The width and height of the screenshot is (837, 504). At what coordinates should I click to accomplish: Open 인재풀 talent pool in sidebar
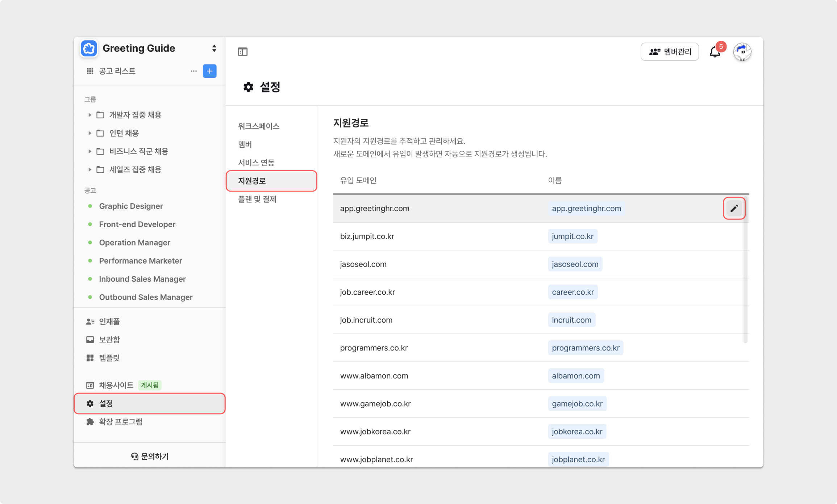point(109,321)
